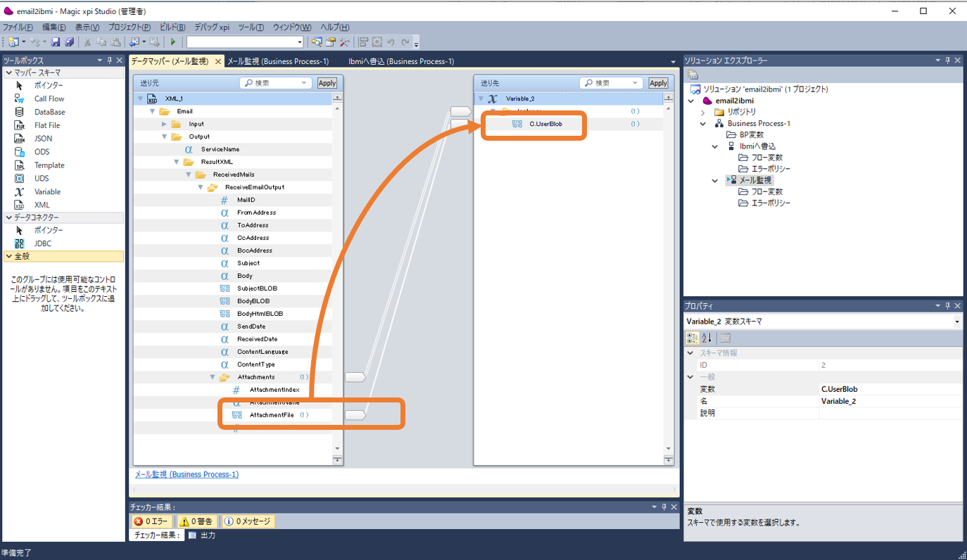Select the Flat File schema icon

(x=20, y=125)
